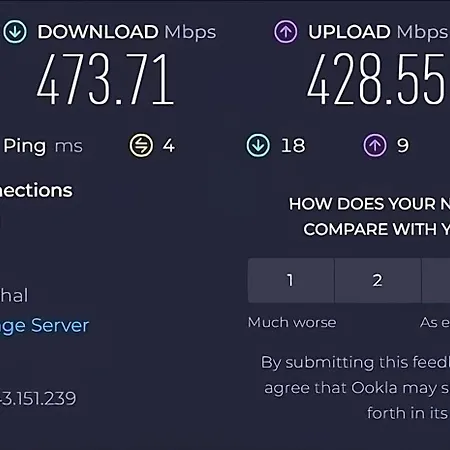The height and width of the screenshot is (450, 450).
Task: Click the IP address ending 3.151.239
Action: (38, 398)
